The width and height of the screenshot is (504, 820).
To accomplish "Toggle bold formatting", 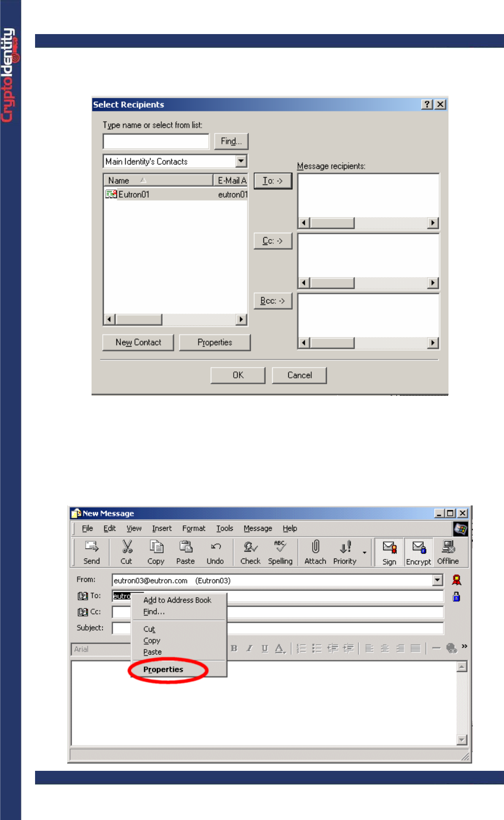I will [x=234, y=649].
